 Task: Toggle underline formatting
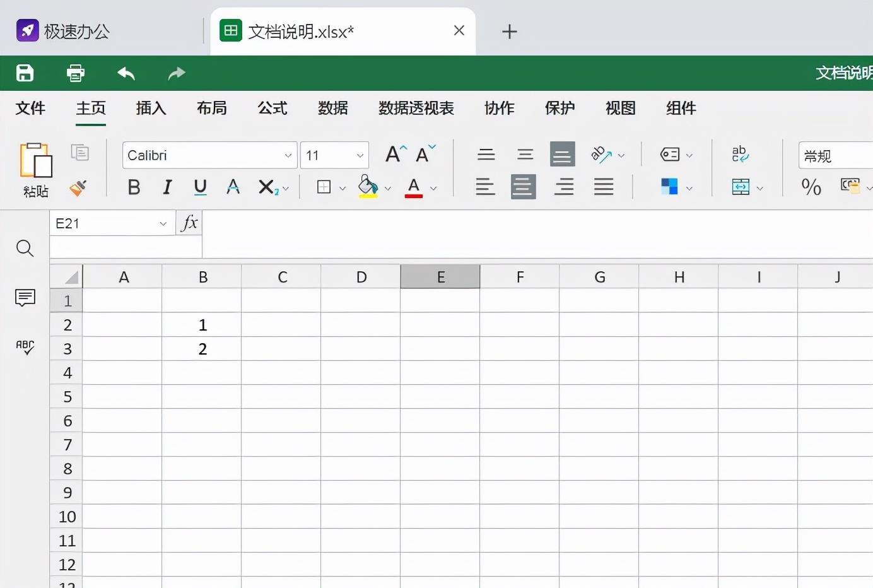[200, 187]
